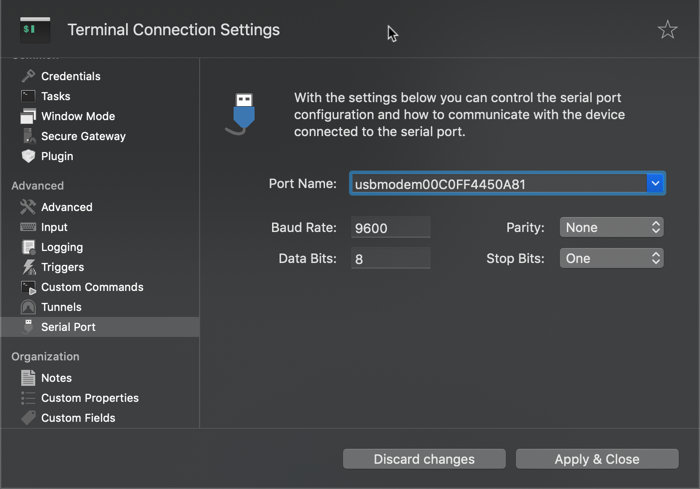Click the Organization section header label
This screenshot has width=700, height=489.
pyautogui.click(x=45, y=356)
